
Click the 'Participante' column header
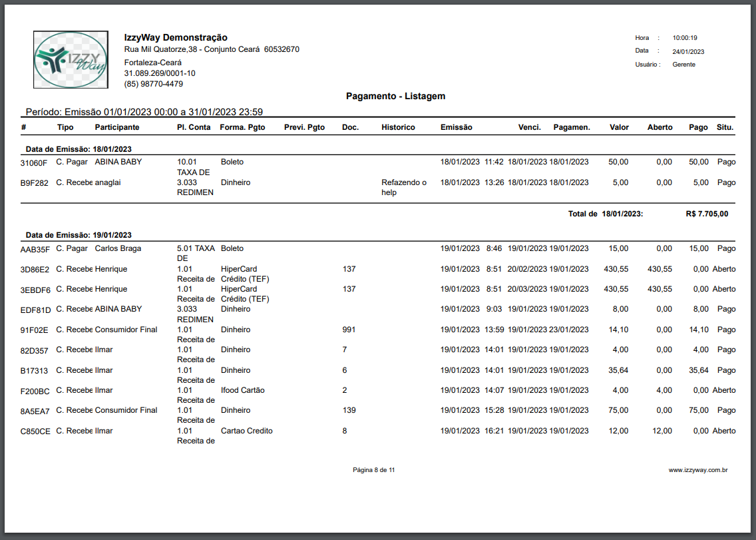[x=116, y=127]
